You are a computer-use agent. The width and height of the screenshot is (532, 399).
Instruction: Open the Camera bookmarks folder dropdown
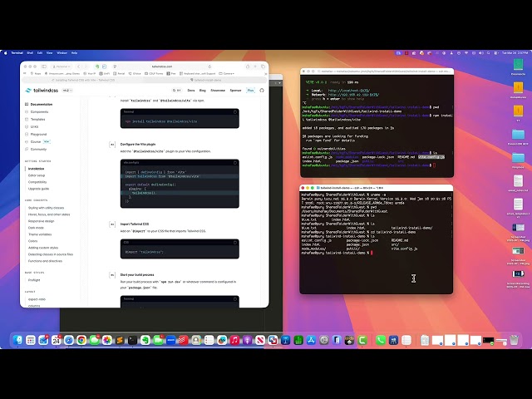227,73
